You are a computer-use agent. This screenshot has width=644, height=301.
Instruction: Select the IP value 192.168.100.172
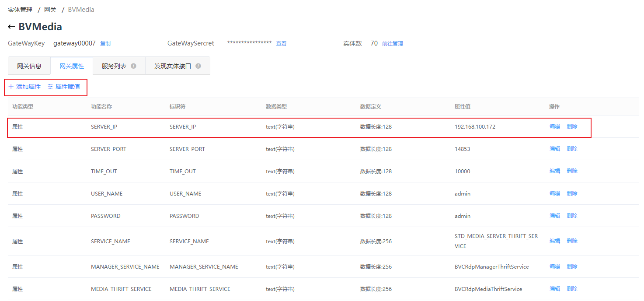[475, 127]
